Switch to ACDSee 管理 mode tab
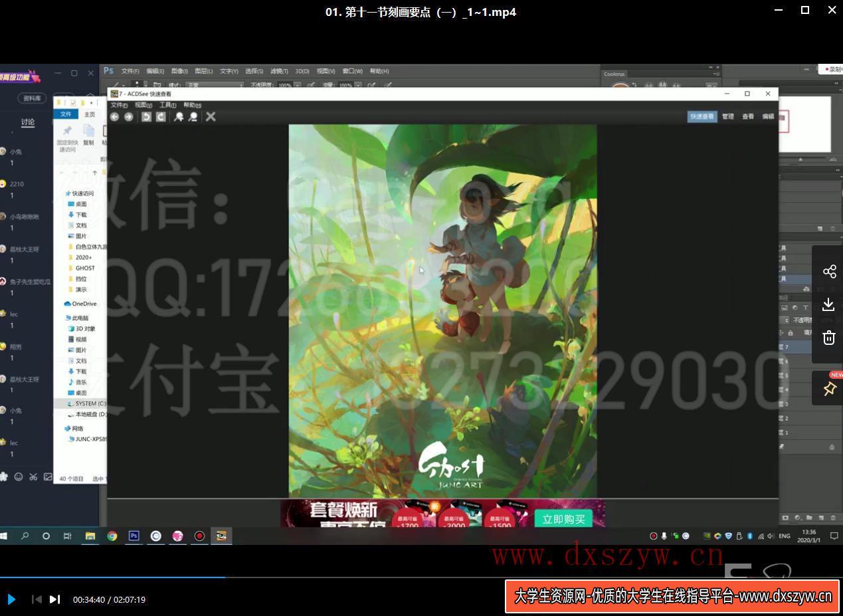This screenshot has height=616, width=843. [728, 116]
